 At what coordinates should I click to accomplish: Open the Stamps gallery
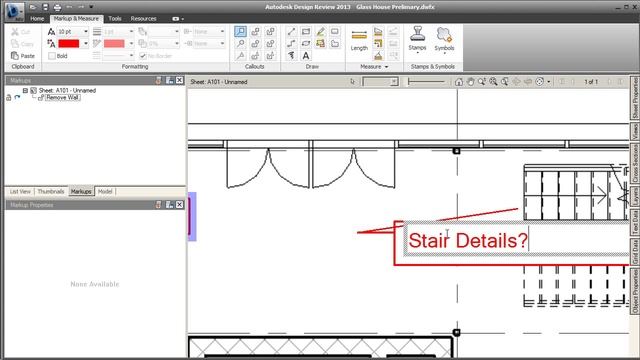[x=417, y=40]
